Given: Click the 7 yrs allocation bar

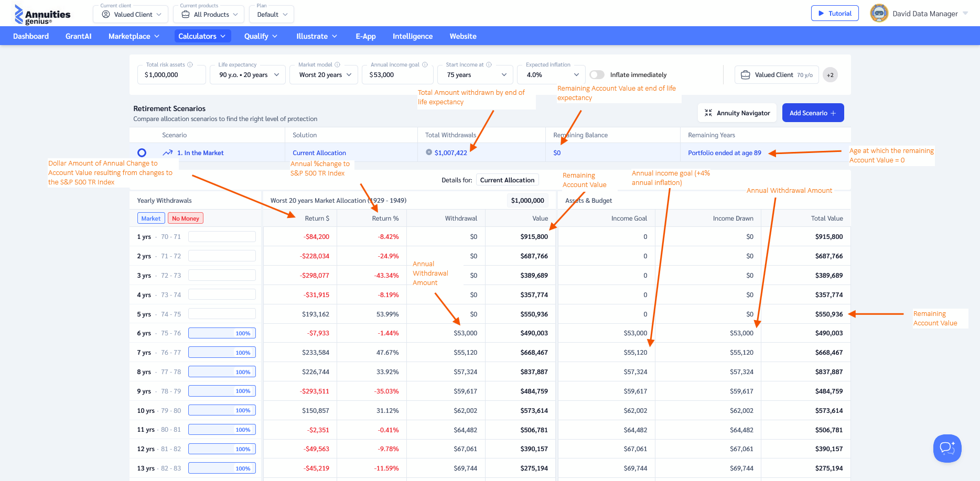Looking at the screenshot, I should pyautogui.click(x=222, y=353).
